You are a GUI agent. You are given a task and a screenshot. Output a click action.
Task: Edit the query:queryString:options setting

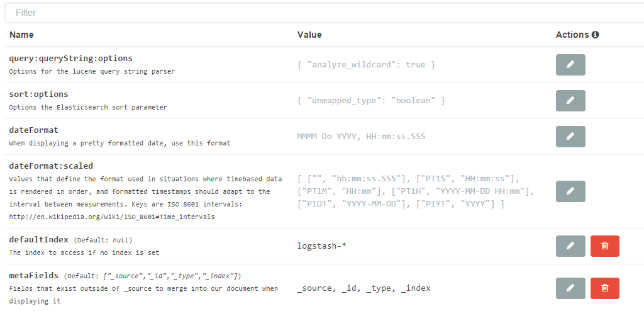click(570, 65)
